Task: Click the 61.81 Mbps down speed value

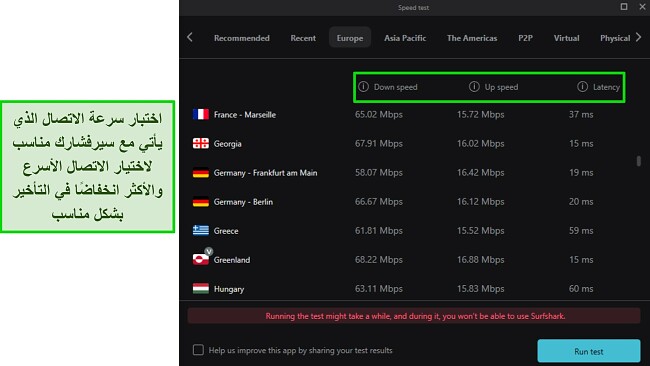Action: [379, 230]
